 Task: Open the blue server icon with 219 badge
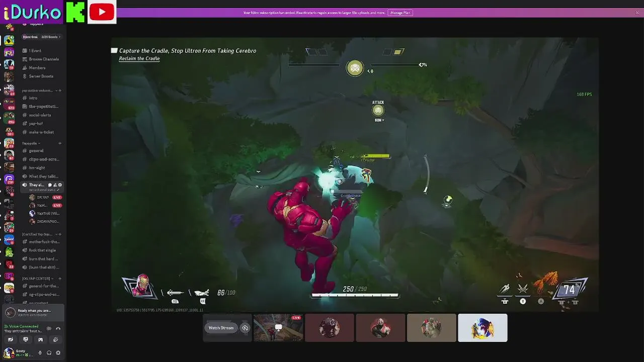pos(9,178)
